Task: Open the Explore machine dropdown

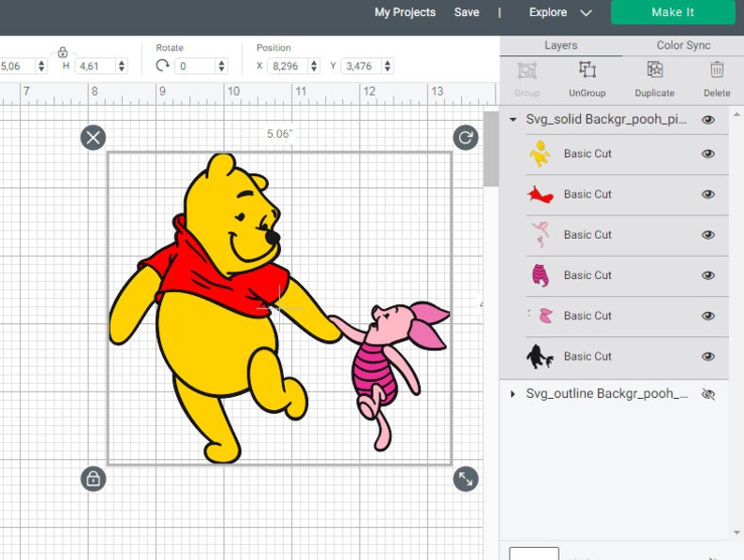Action: point(560,12)
